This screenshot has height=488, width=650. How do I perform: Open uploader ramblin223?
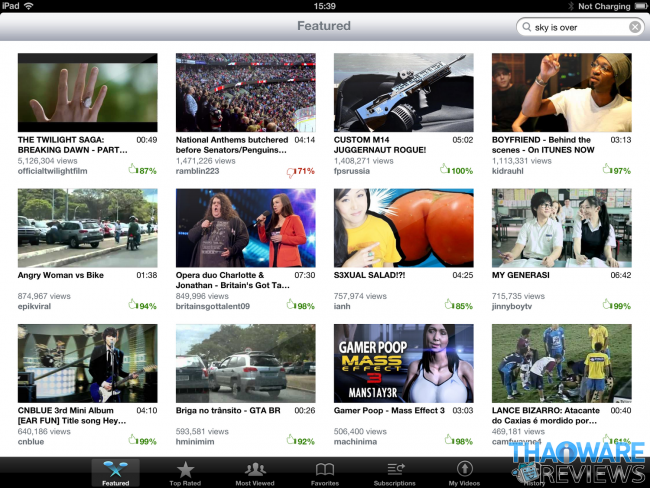tap(197, 171)
